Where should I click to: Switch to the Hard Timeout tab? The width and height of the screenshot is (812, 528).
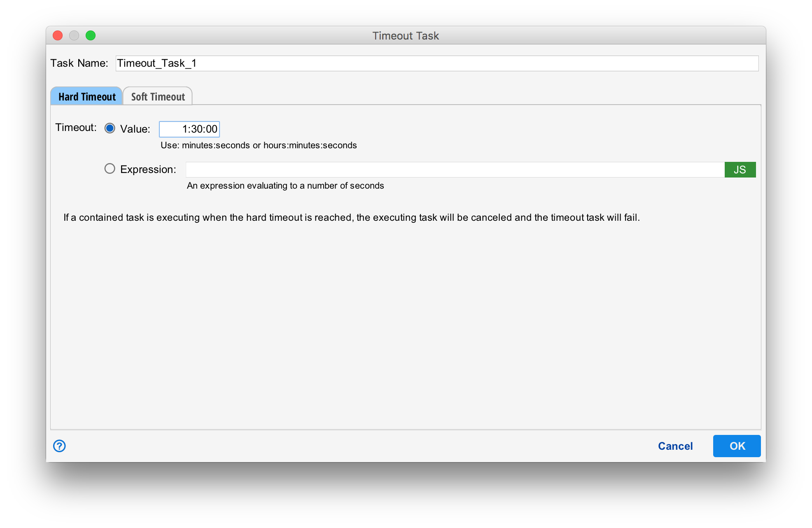86,96
